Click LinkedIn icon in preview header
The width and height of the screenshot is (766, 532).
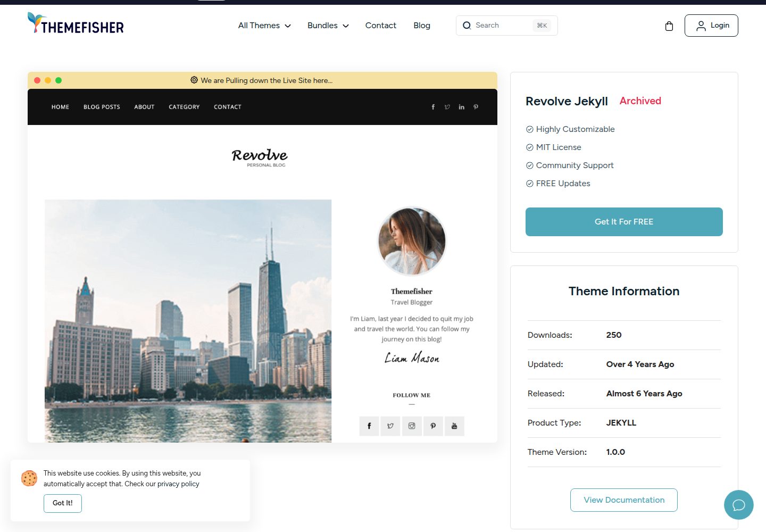(462, 107)
